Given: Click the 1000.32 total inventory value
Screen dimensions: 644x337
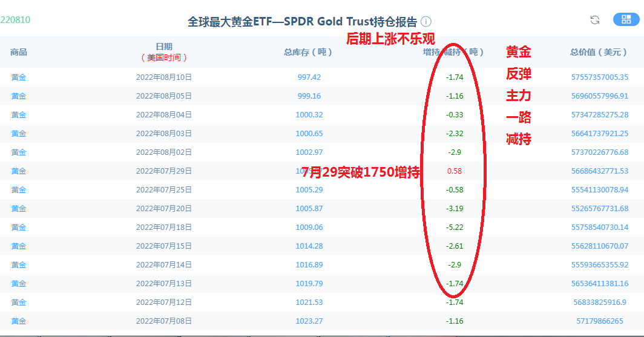Looking at the screenshot, I should 309,115.
